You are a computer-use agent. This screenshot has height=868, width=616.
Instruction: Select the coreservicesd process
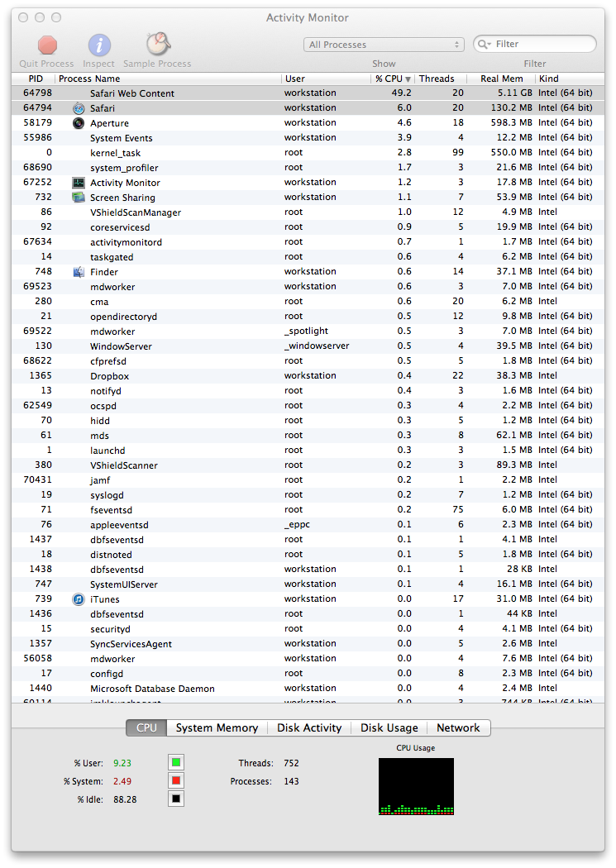point(308,227)
